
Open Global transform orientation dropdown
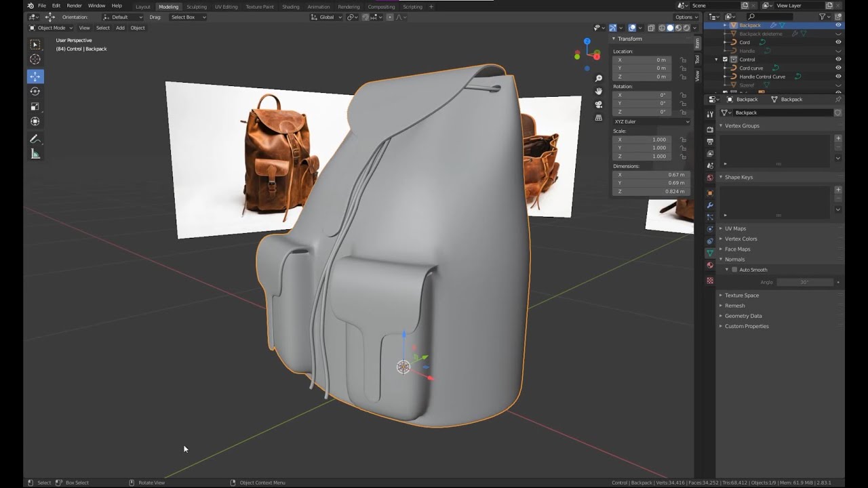coord(326,17)
